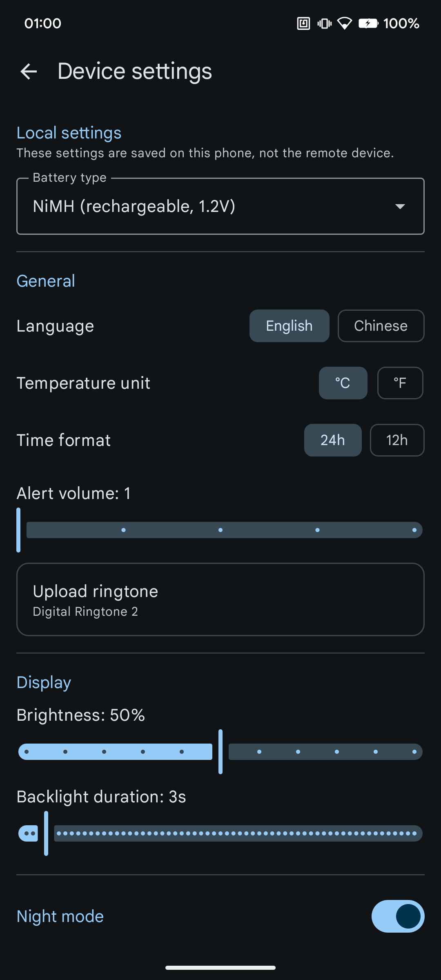Tap the screen record status icon

click(303, 23)
